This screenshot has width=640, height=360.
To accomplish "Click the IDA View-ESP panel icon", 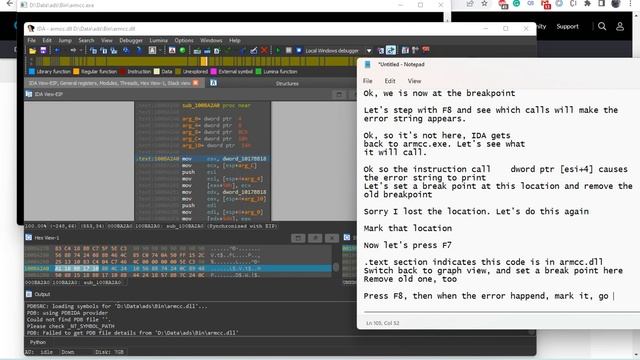I will pyautogui.click(x=29, y=94).
